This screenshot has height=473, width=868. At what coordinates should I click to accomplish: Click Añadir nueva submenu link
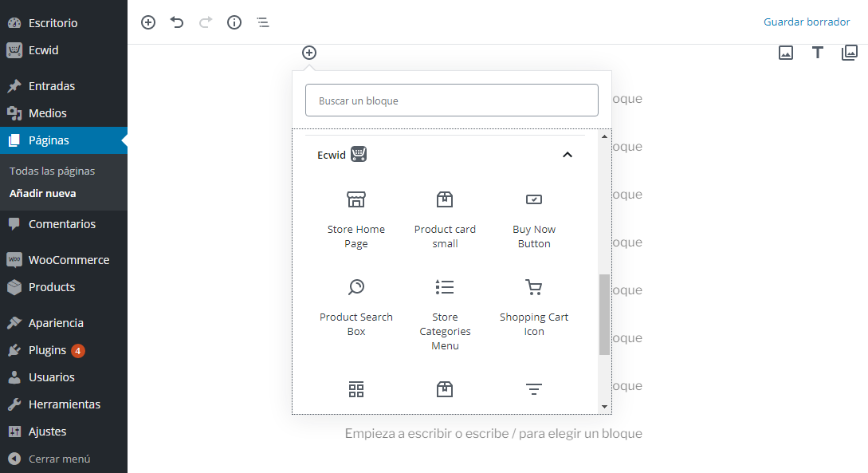42,193
